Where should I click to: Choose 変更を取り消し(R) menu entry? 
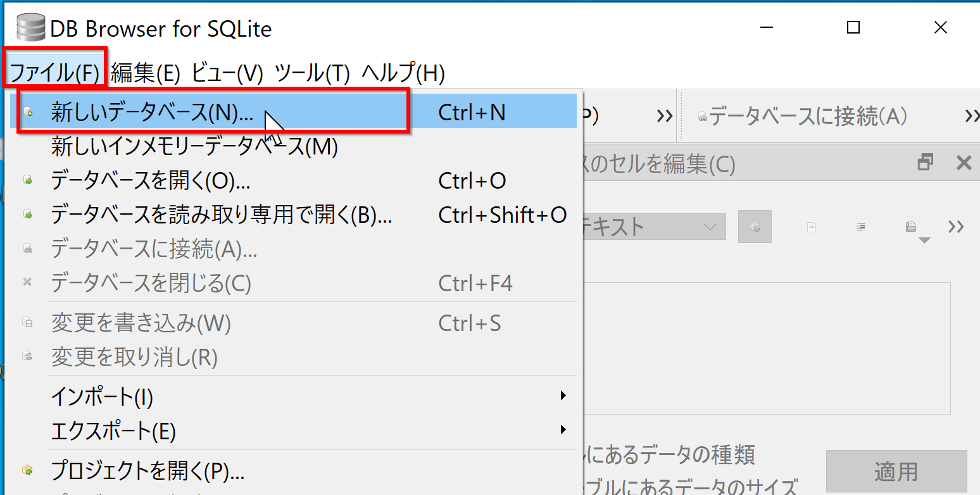[x=294, y=358]
